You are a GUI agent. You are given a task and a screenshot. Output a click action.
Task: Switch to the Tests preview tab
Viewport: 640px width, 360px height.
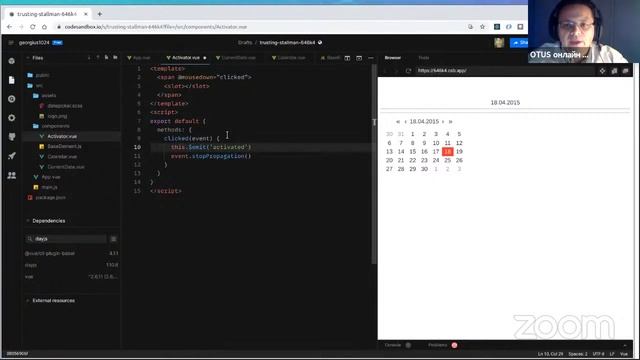coord(424,58)
